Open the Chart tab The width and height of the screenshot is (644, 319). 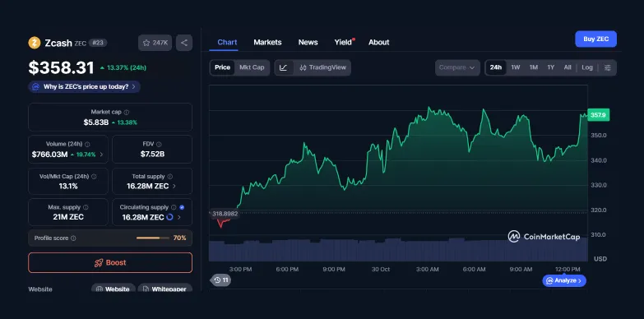click(227, 42)
